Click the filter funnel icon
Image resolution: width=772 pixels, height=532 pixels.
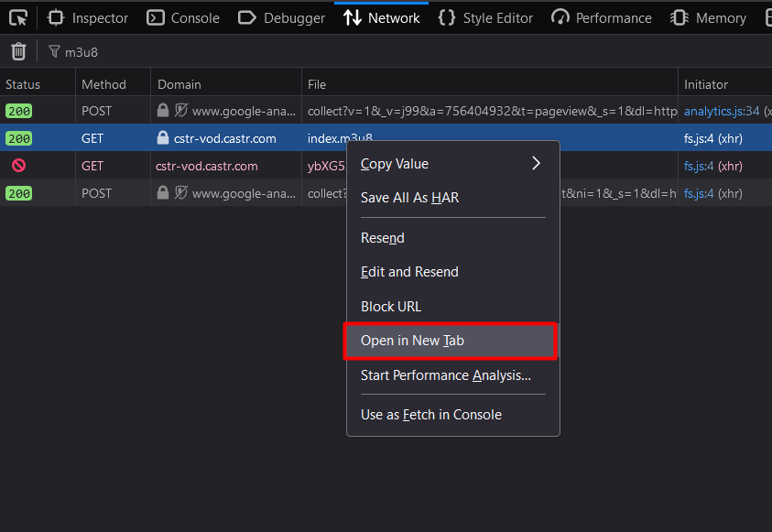pos(54,51)
